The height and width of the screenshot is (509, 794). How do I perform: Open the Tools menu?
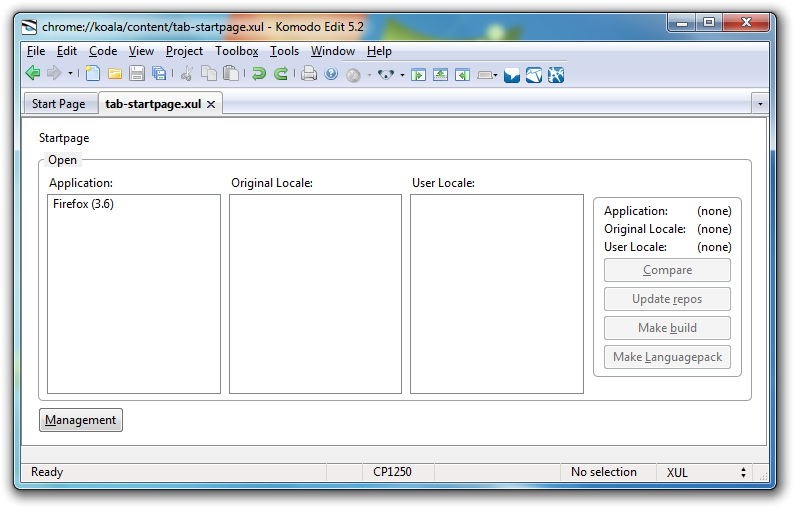coord(284,51)
